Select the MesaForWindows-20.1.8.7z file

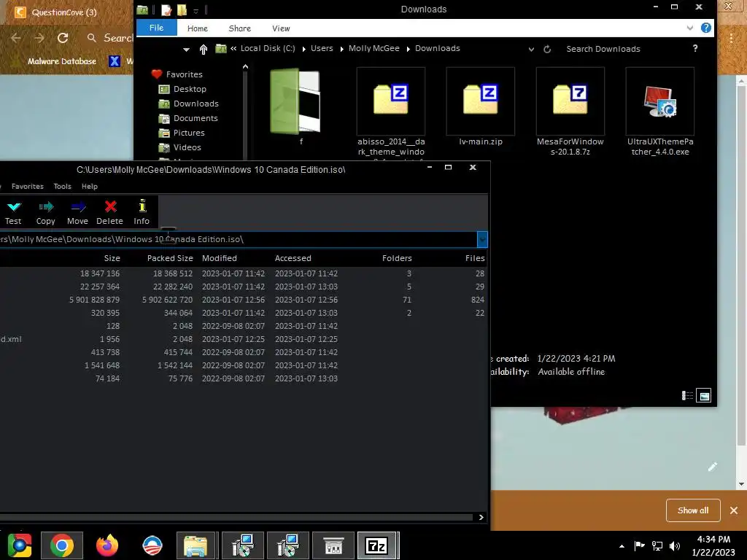pos(570,112)
